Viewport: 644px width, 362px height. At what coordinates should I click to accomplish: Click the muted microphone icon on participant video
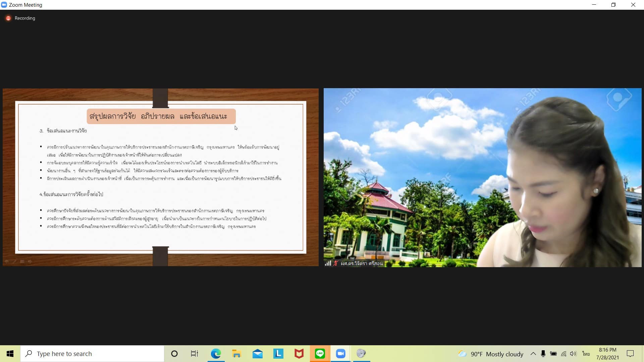pos(335,263)
